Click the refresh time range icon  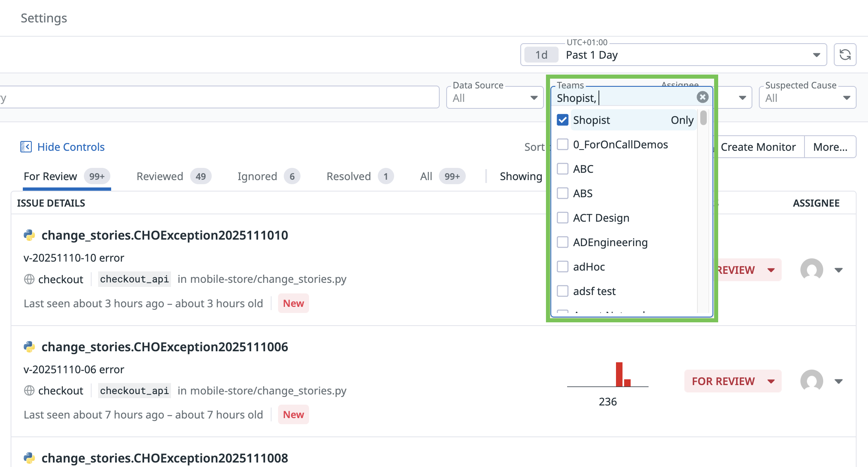[x=845, y=55]
